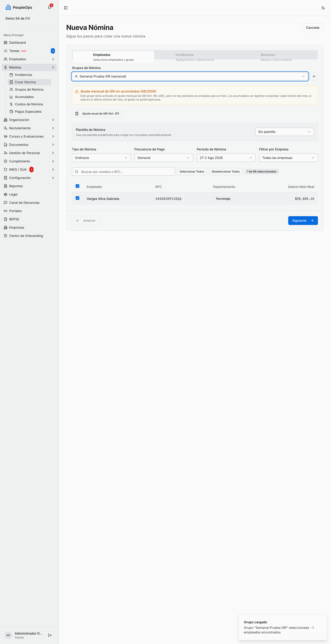
Task: Click the IMSS / SUA red badge
Action: [31, 170]
